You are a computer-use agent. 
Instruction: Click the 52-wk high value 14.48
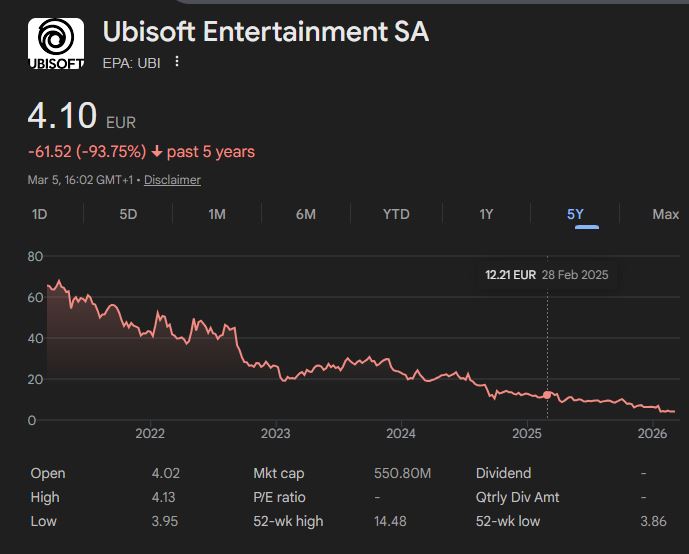411,521
